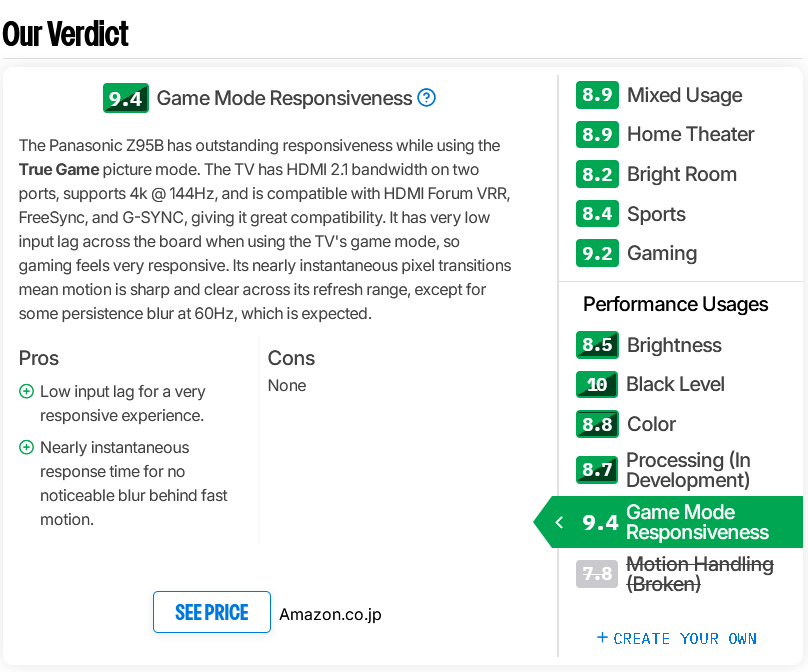Select the Color performance rating
Screen dimensions: 808x672
pyautogui.click(x=651, y=424)
